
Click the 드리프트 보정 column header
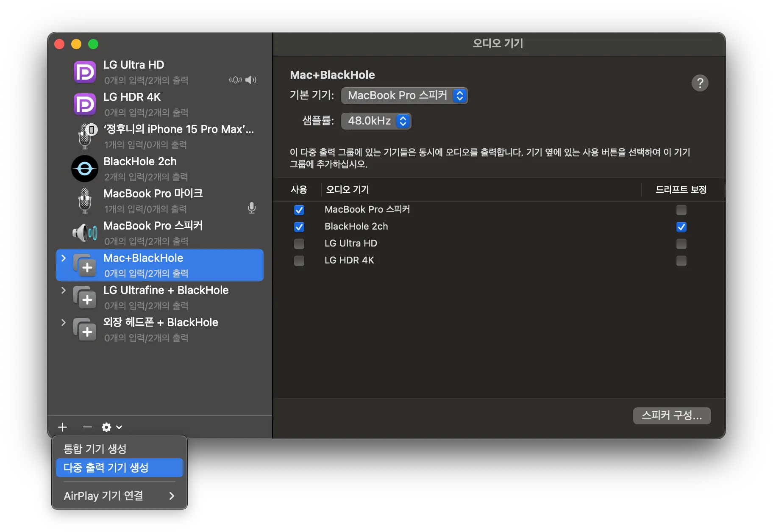click(x=681, y=189)
